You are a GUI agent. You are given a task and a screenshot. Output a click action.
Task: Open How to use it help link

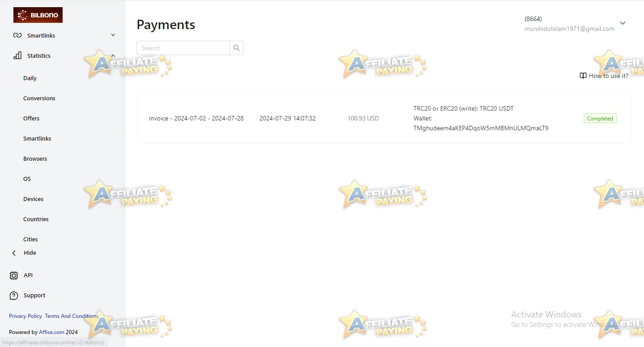[x=609, y=76]
